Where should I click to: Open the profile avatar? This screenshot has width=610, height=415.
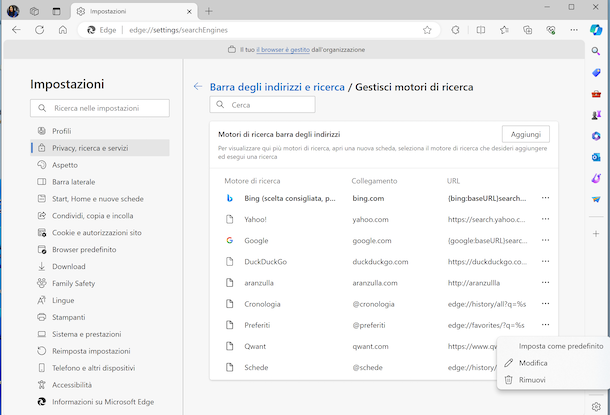pyautogui.click(x=13, y=11)
